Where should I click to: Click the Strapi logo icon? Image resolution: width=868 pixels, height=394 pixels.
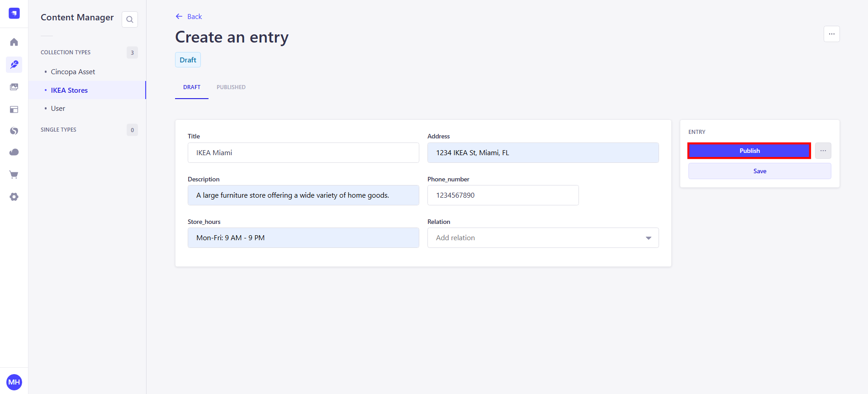pyautogui.click(x=14, y=14)
